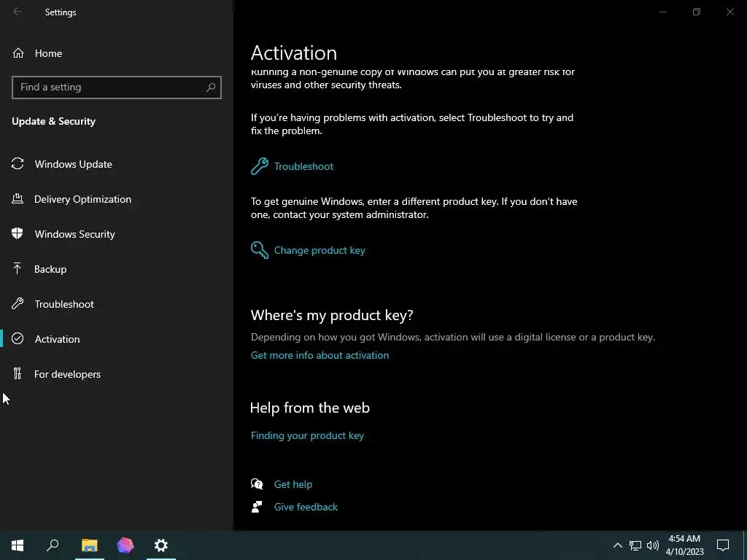Click the Give feedback link
This screenshot has height=560, width=747.
pos(306,507)
